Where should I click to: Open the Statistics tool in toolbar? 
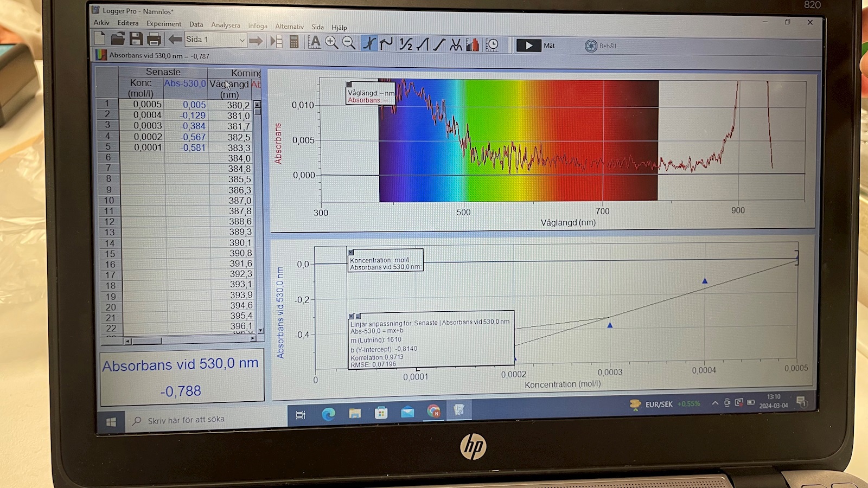point(406,43)
